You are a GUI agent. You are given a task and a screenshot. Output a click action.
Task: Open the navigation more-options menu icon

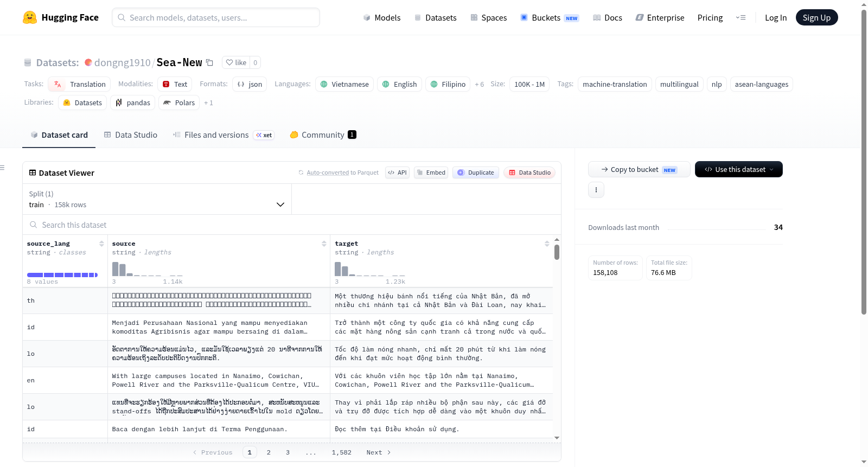pos(741,17)
